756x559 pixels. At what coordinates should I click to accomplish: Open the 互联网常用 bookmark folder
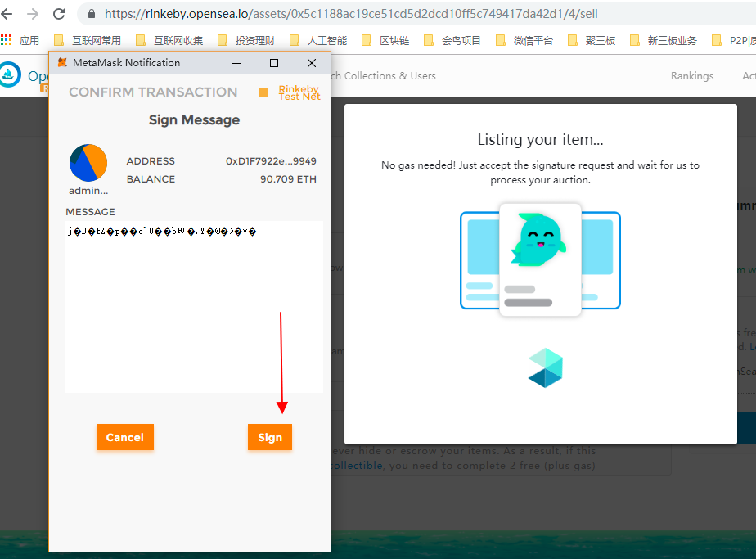88,41
